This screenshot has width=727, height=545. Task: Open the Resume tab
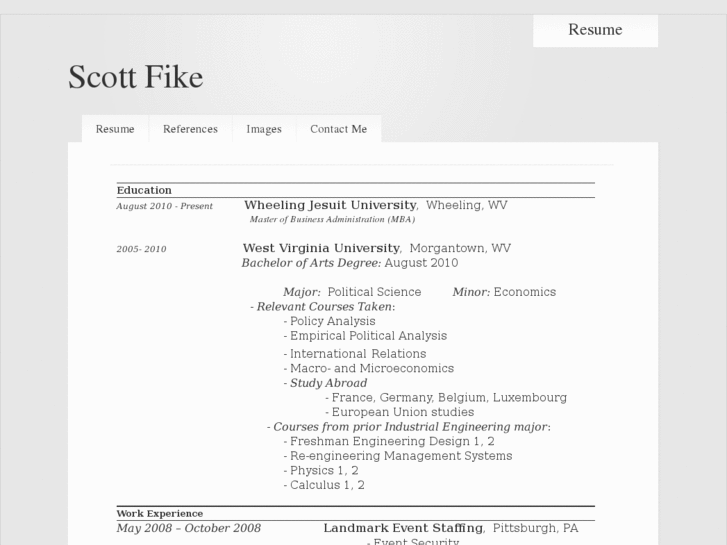(115, 129)
